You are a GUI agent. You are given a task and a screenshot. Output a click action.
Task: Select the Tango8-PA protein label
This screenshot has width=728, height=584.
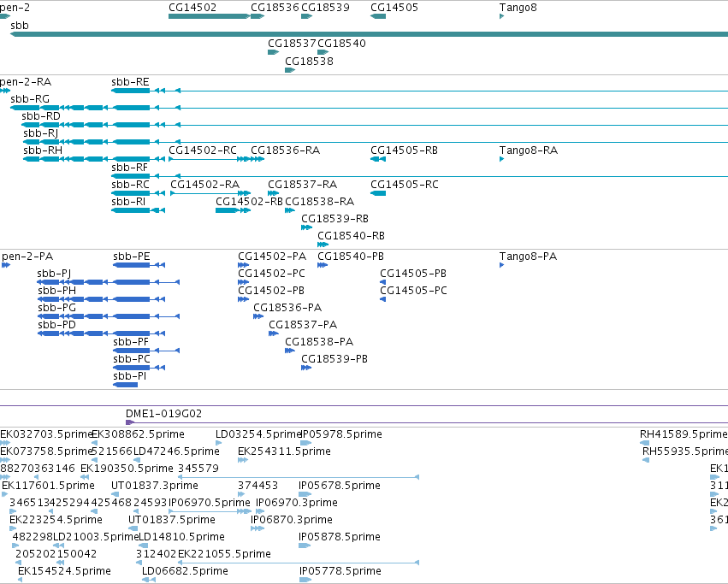point(528,257)
